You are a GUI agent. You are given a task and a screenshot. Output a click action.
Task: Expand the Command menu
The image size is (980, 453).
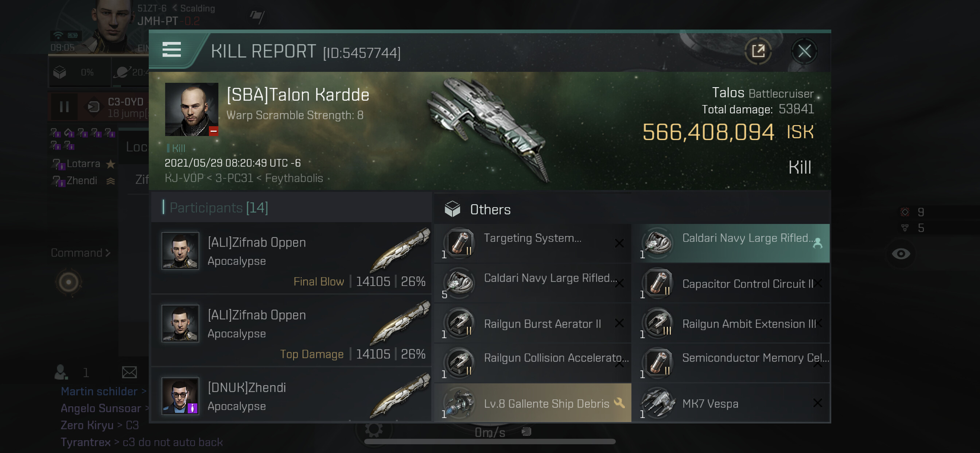tap(81, 253)
